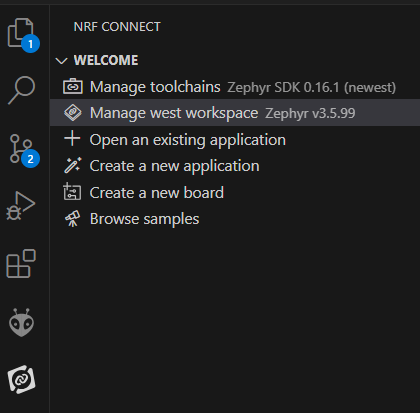Select Manage toolchains entry
The width and height of the screenshot is (420, 413).
[235, 87]
